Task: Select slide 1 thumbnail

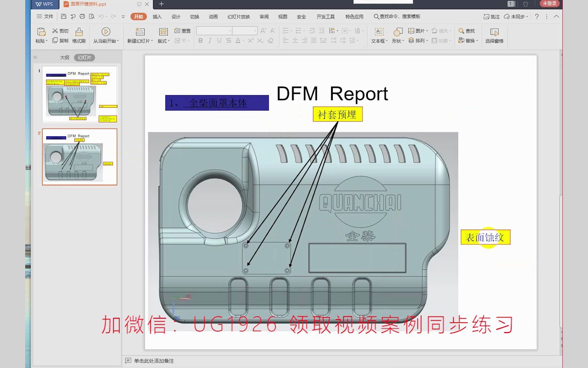Action: (80, 94)
